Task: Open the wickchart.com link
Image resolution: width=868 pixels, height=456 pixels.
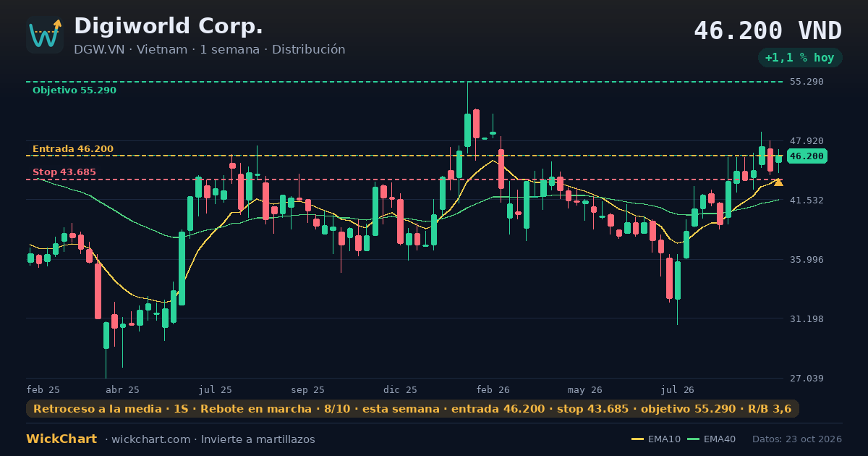Action: click(x=153, y=439)
